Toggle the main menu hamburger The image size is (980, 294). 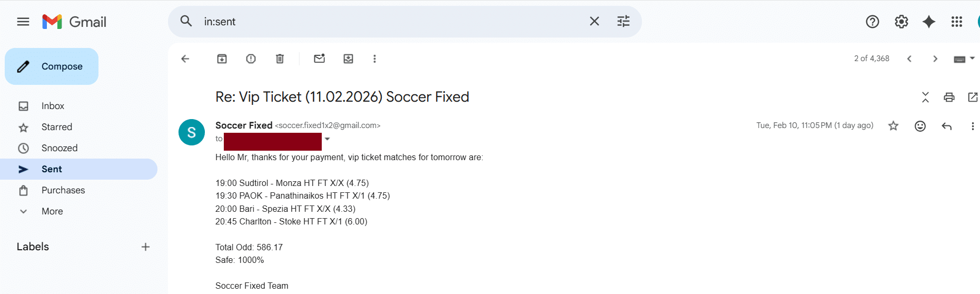click(x=23, y=22)
